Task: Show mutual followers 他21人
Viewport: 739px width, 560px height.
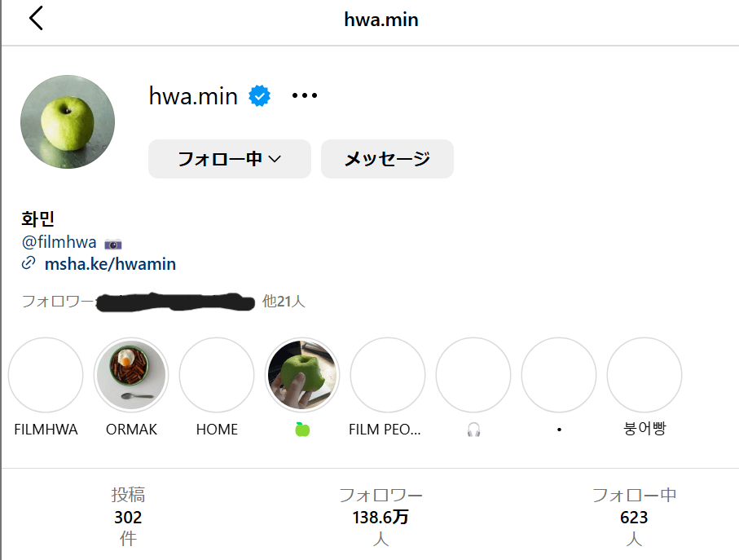Action: point(284,302)
